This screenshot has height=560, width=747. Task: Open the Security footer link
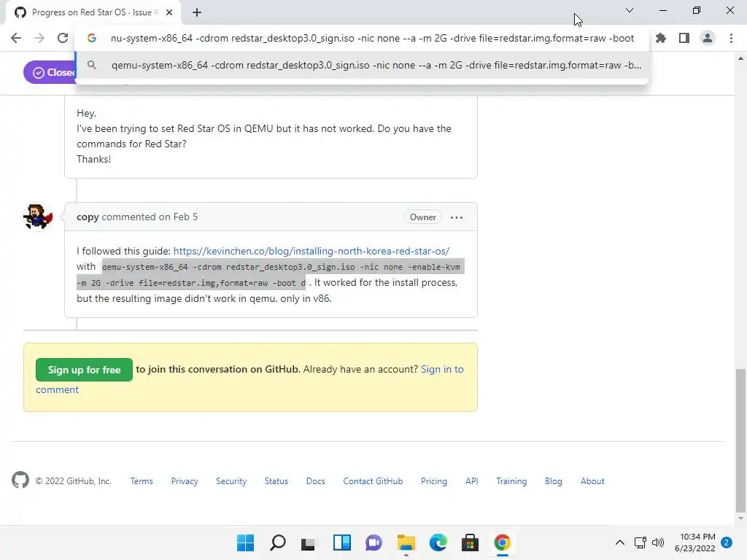231,481
